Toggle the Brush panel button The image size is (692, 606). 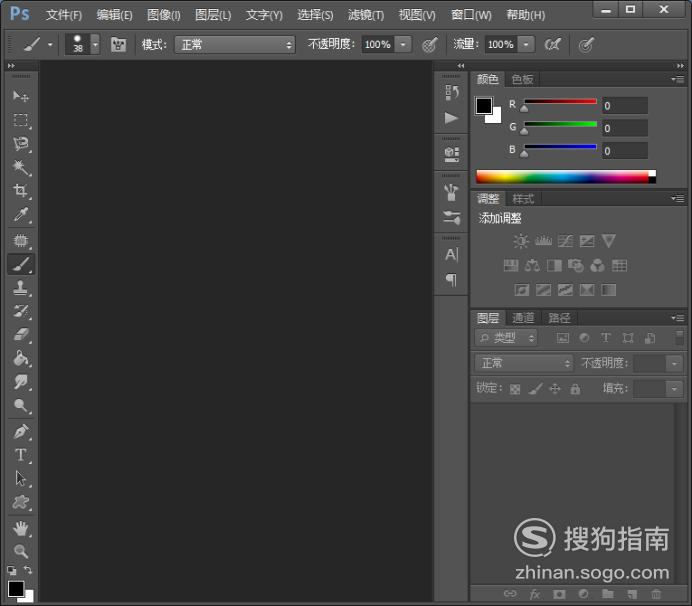118,45
